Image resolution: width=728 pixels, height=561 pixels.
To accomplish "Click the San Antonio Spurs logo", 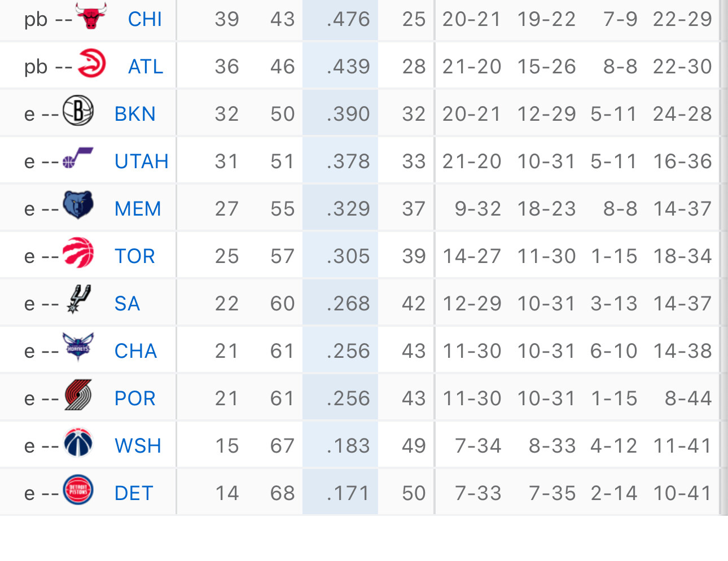I will pyautogui.click(x=78, y=299).
